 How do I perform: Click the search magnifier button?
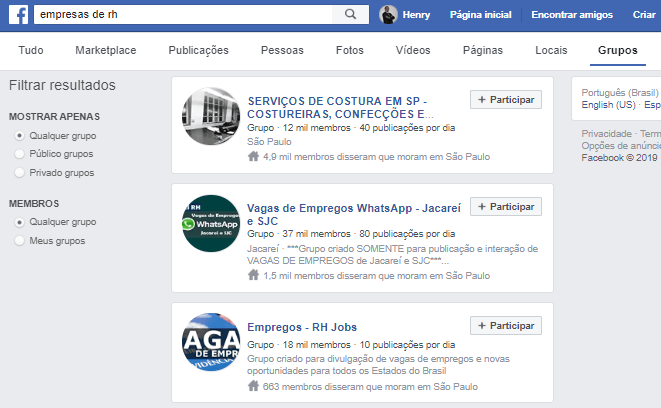pos(350,14)
